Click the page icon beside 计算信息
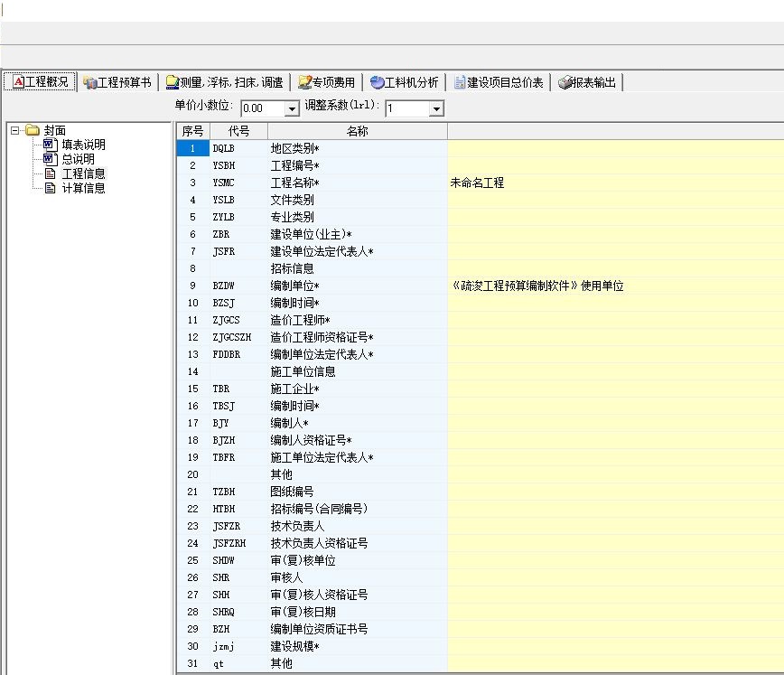The width and height of the screenshot is (784, 675). click(x=50, y=188)
